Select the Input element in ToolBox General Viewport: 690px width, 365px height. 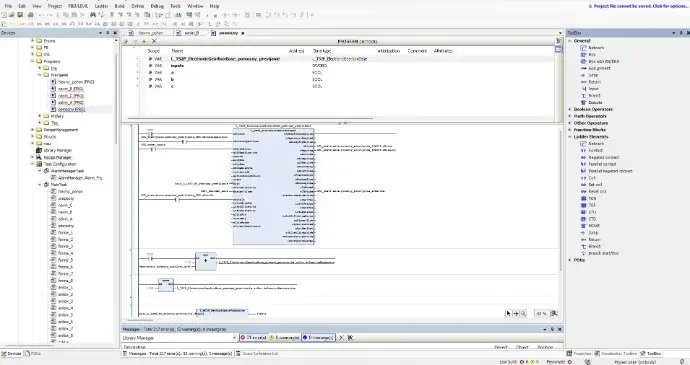[590, 88]
